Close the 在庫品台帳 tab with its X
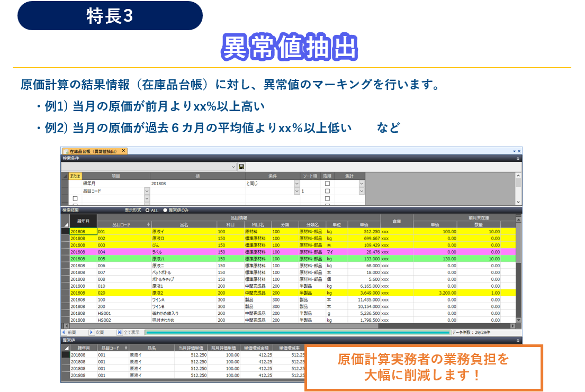Viewport: 585px width, 392px height. pos(123,151)
